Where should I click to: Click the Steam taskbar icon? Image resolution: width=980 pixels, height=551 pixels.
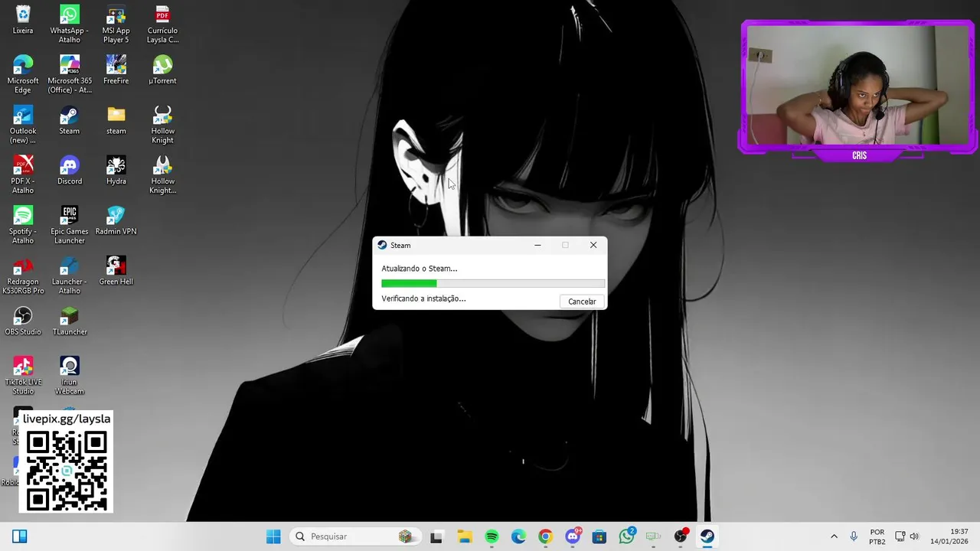707,536
